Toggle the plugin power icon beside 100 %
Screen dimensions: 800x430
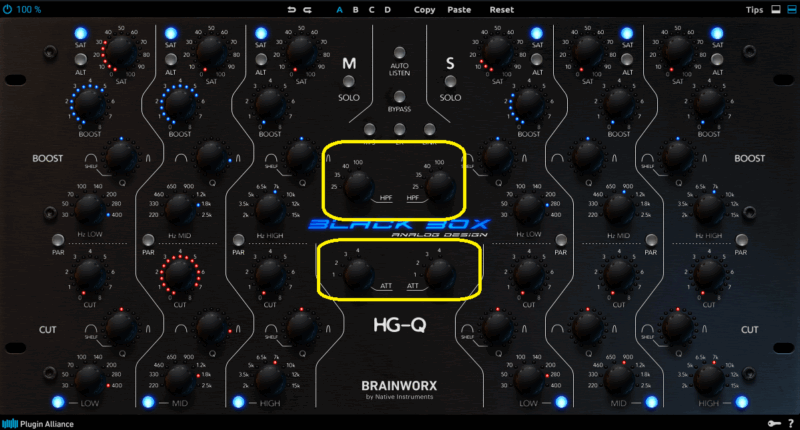pos(8,9)
